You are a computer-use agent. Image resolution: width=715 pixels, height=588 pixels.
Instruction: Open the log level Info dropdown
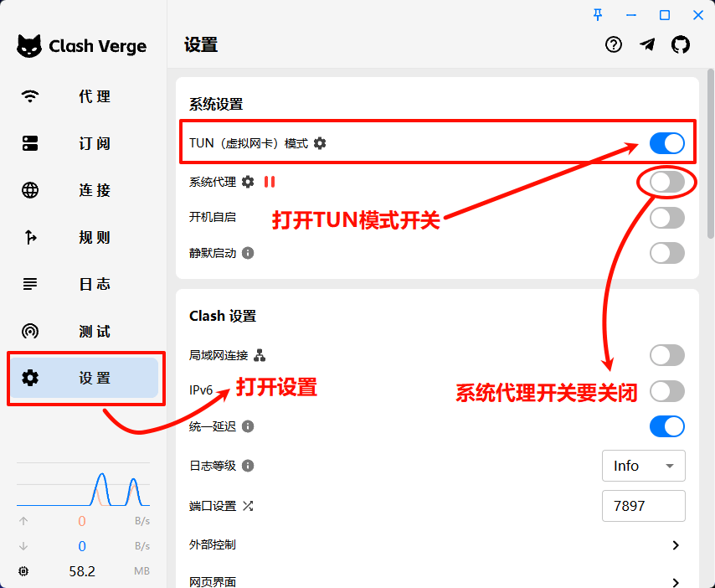click(643, 466)
